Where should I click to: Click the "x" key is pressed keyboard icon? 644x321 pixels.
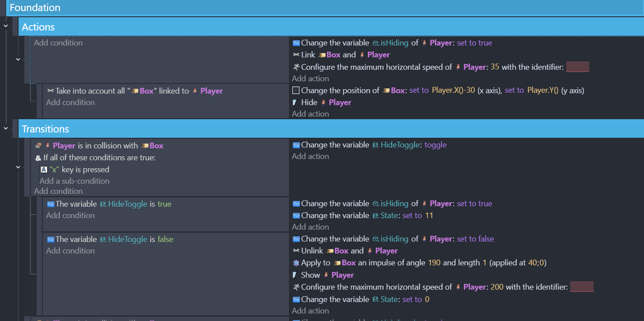tap(44, 170)
